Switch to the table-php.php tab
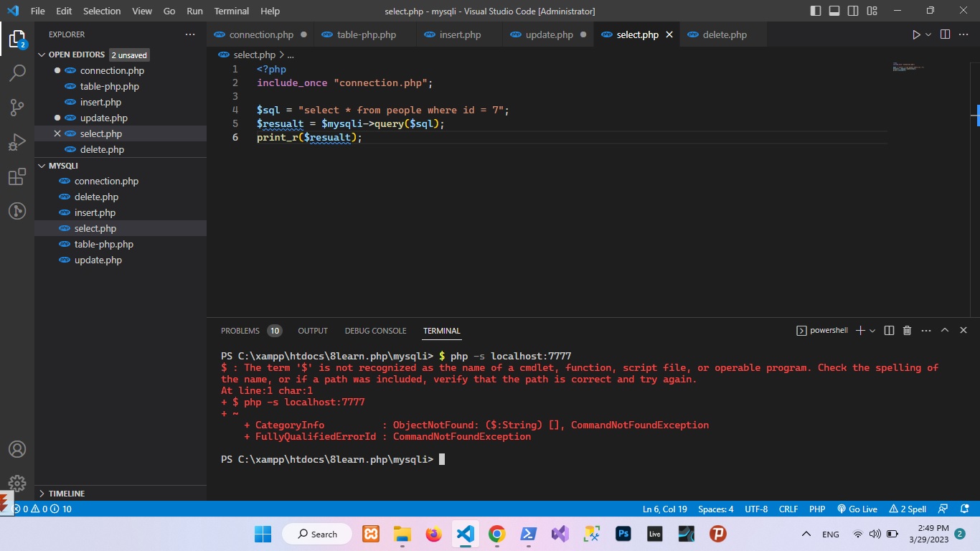 pos(366,34)
